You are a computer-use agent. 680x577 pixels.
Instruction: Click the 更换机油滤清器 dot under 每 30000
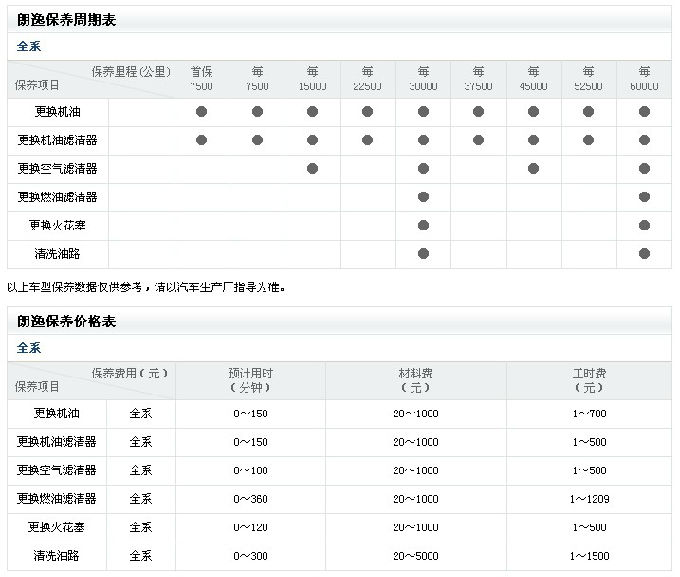pos(423,140)
